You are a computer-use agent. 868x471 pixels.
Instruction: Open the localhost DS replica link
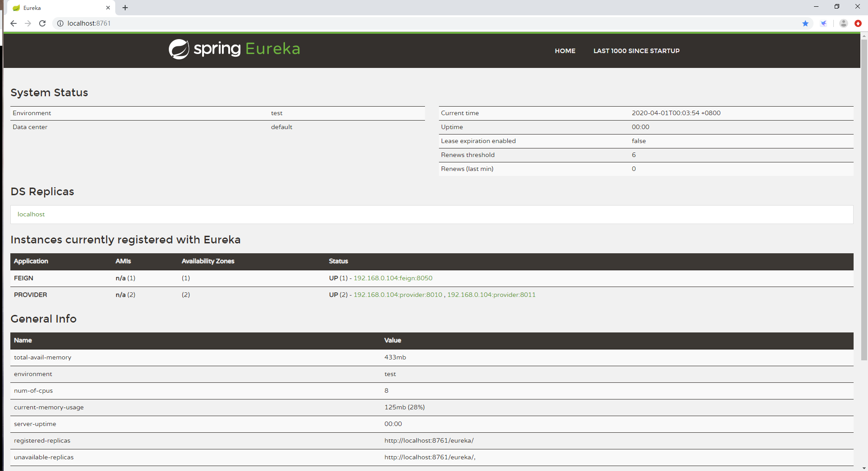click(x=31, y=214)
